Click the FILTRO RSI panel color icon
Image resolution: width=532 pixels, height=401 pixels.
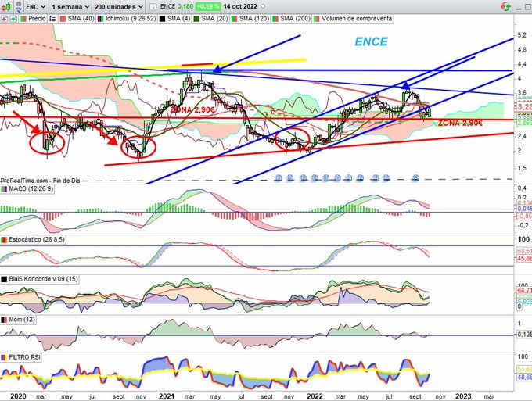pyautogui.click(x=4, y=357)
